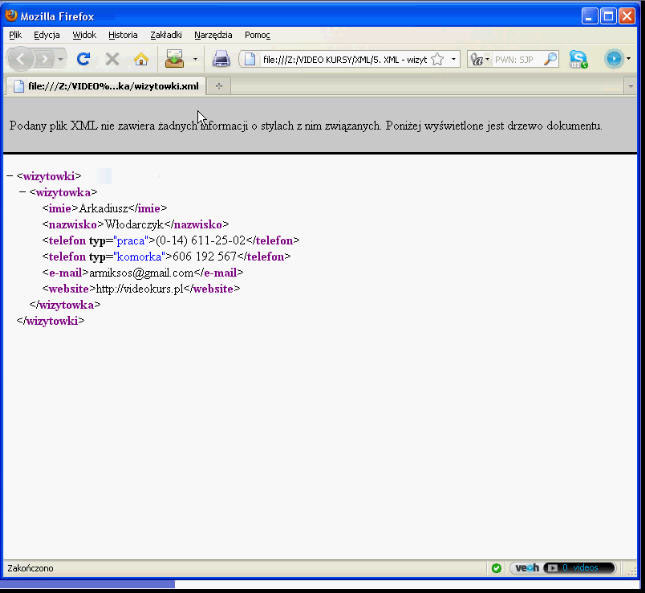
Task: Click the opening <website> tag name
Action: click(x=69, y=289)
